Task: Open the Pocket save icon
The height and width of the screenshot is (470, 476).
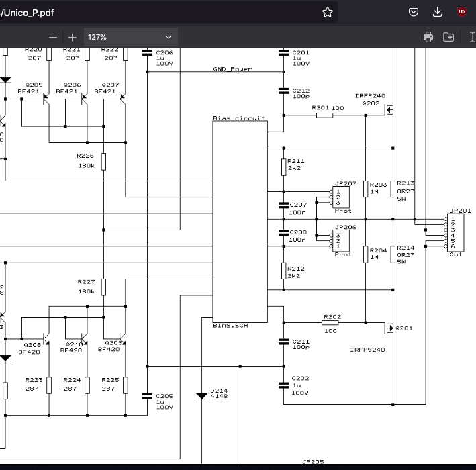Action: 414,13
